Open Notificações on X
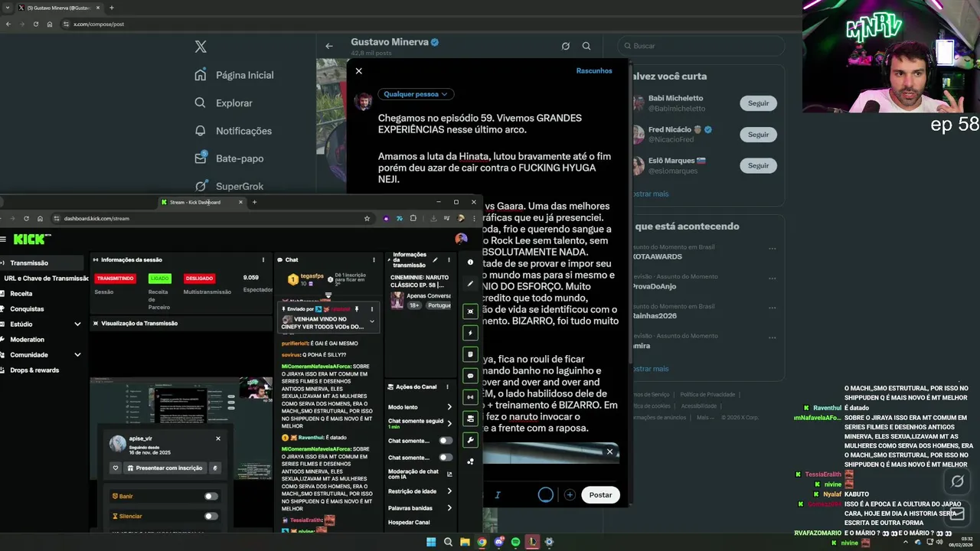This screenshot has height=551, width=980. coord(233,131)
